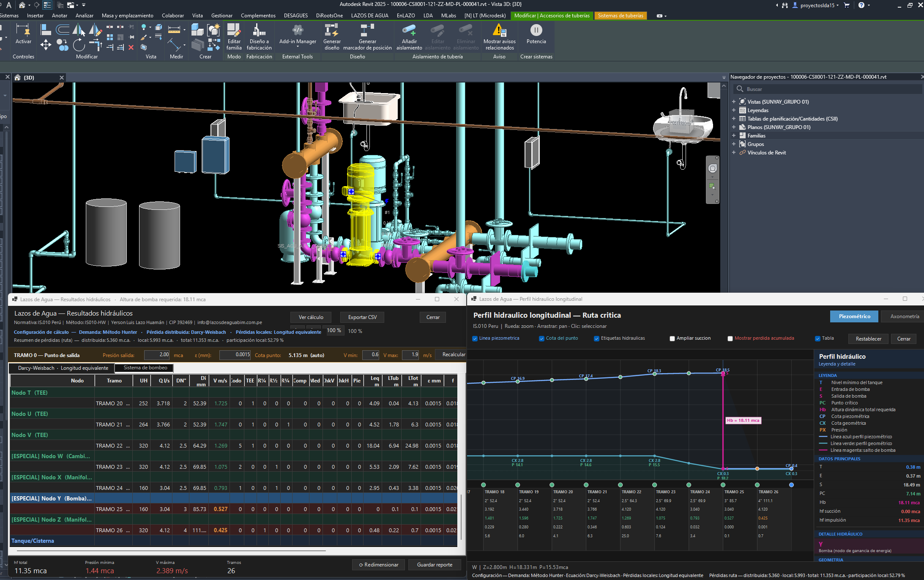Image resolution: width=924 pixels, height=580 pixels.
Task: Click the shopping cart icon in title bar
Action: [846, 5]
